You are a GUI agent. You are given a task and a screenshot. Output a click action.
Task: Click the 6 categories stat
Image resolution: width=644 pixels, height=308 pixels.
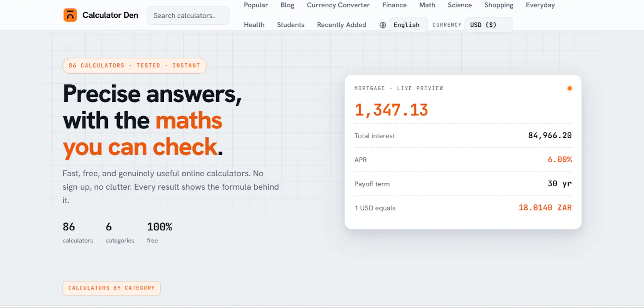[120, 233]
